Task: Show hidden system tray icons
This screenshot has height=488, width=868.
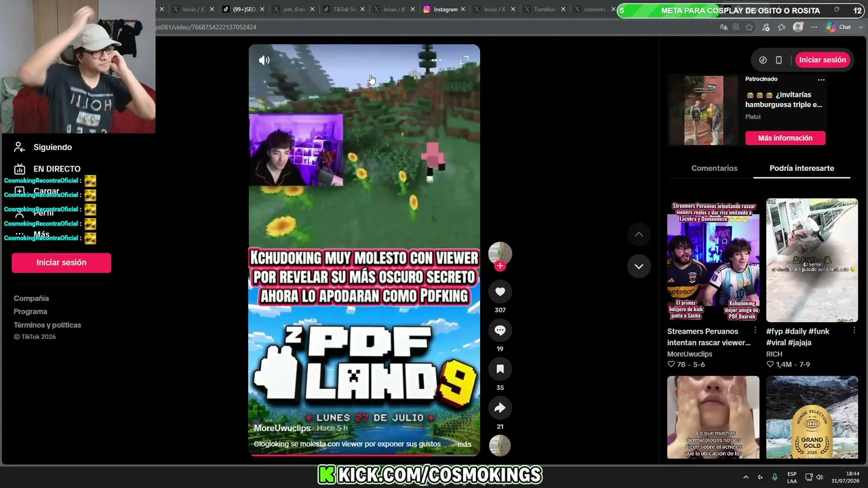Action: coord(745,477)
